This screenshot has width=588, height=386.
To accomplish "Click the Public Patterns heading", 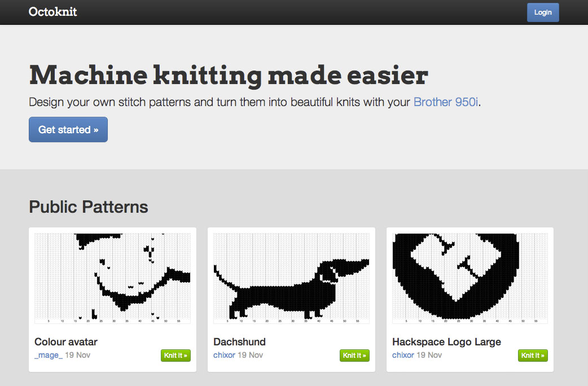I will click(88, 207).
